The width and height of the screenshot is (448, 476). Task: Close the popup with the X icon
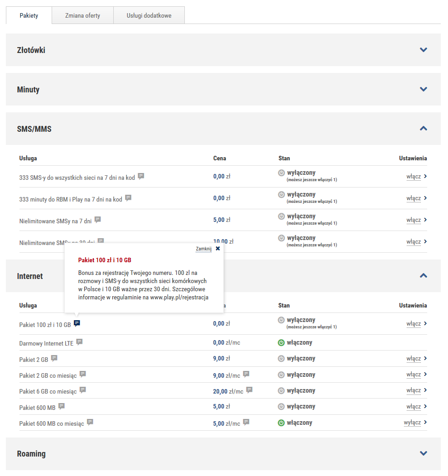coord(218,249)
